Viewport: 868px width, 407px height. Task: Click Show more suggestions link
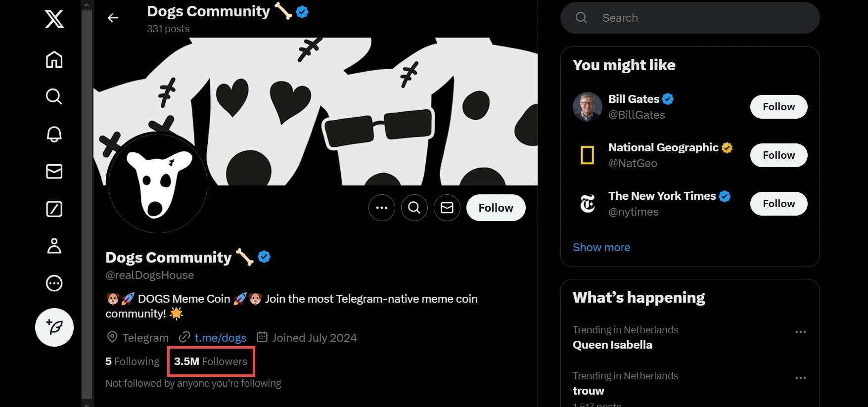pyautogui.click(x=601, y=247)
